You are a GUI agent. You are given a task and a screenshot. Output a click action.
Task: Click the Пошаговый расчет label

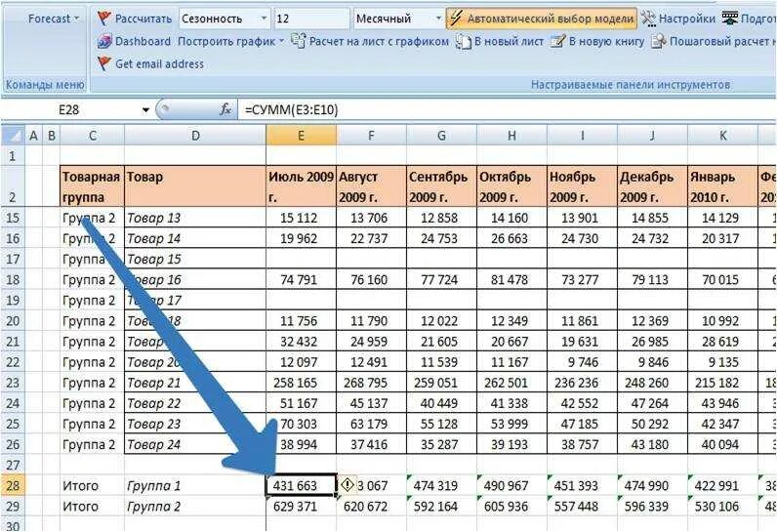tap(722, 42)
